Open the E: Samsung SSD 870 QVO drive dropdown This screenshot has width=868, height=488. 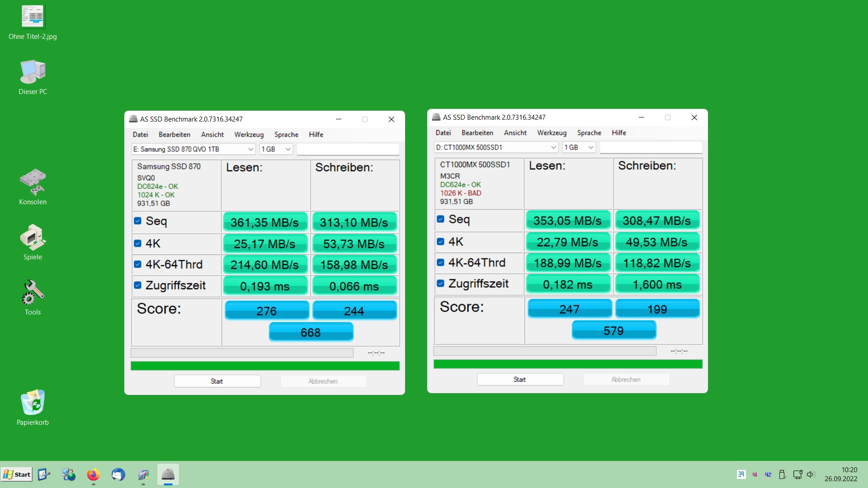pyautogui.click(x=193, y=149)
